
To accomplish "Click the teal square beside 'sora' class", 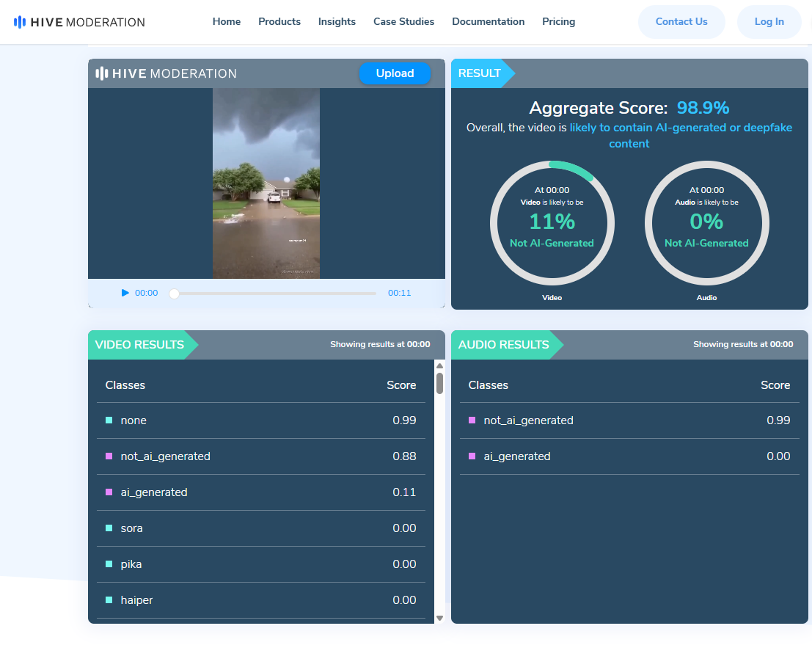I will [109, 528].
